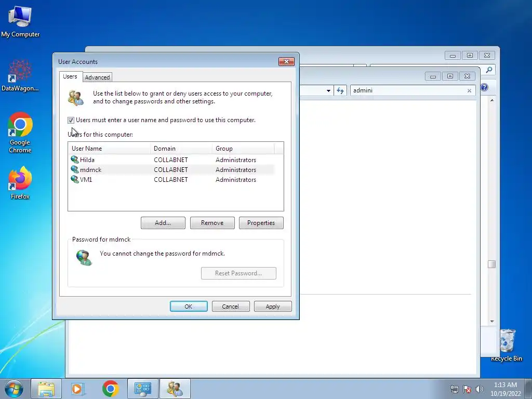Screen dimensions: 532x399
Task: Open Properties for selected user
Action: click(261, 223)
